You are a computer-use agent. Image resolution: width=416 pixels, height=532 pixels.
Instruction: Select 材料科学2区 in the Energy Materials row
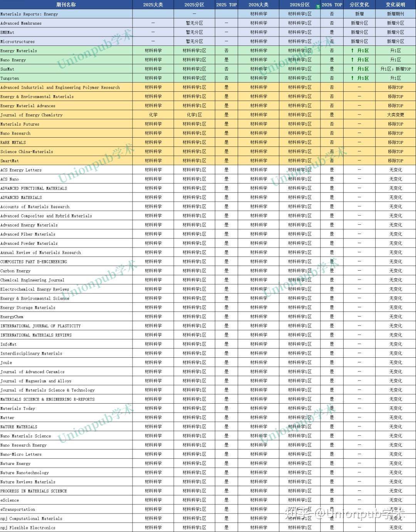tap(195, 51)
